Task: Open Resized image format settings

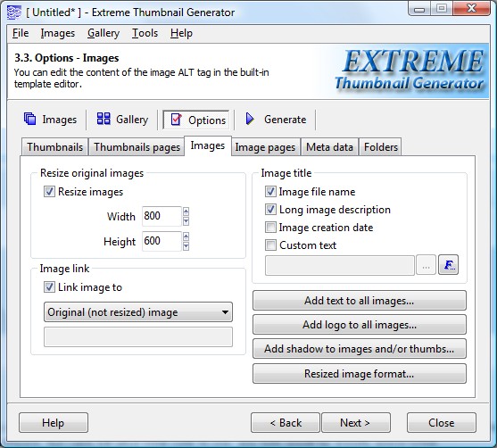Action: [x=360, y=374]
